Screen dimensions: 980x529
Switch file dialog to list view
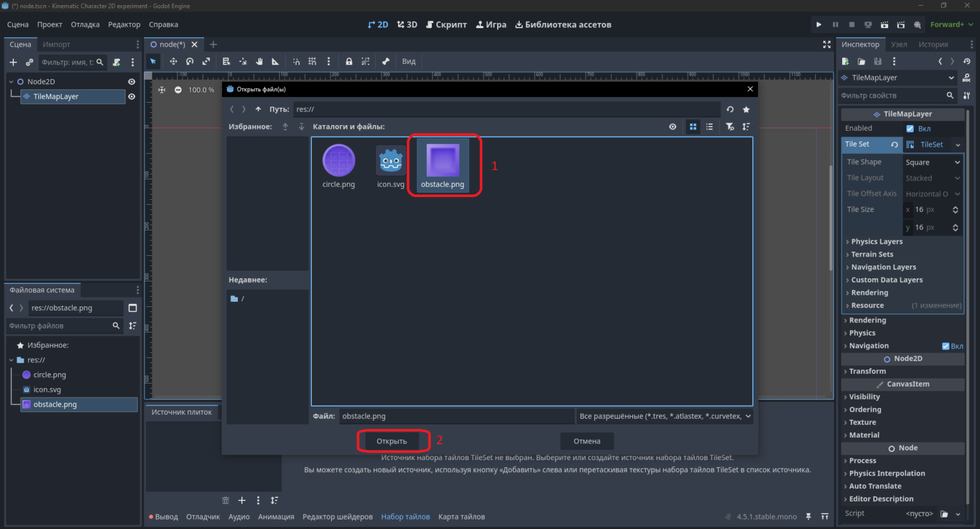point(709,127)
